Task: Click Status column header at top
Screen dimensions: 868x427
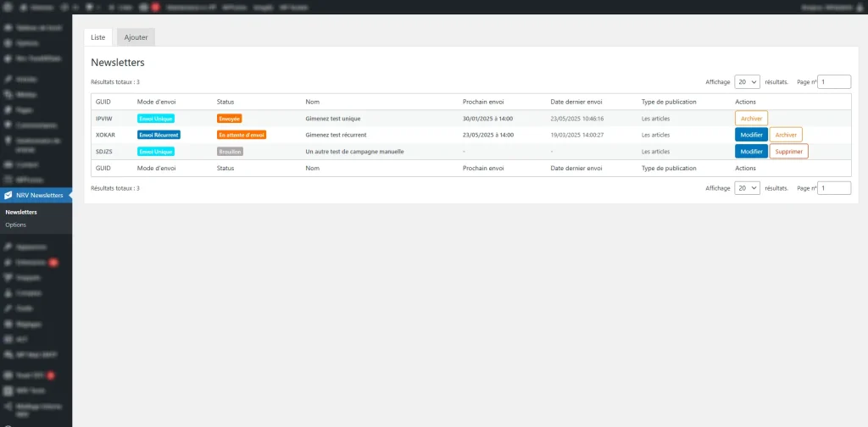Action: point(225,102)
